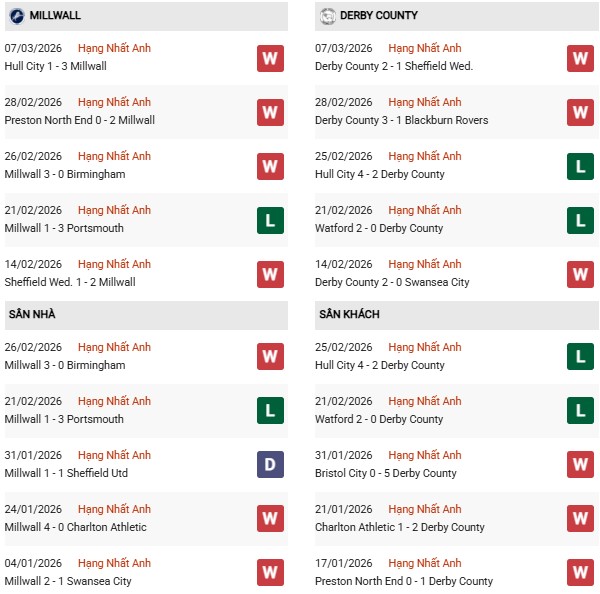Click the W badge for Millwall 2-1 Swansea City
600x594 pixels.
tap(270, 573)
